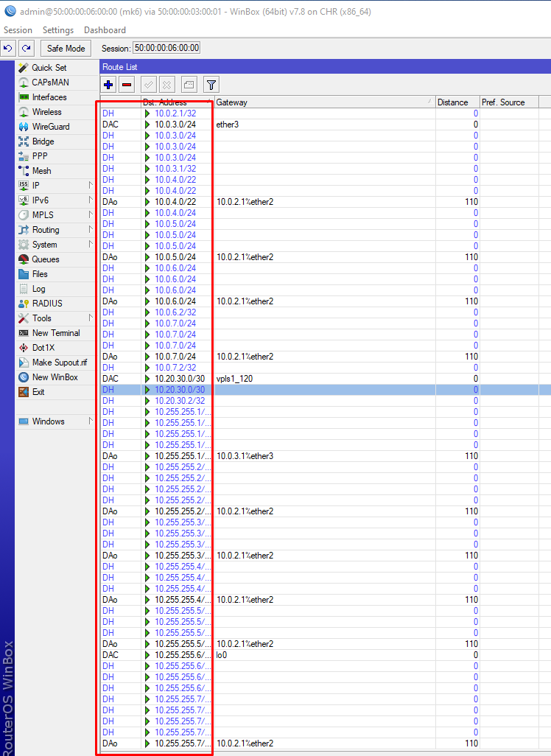Viewport: 551px width, 756px height.
Task: Click Make Supout.rif
Action: [55, 363]
